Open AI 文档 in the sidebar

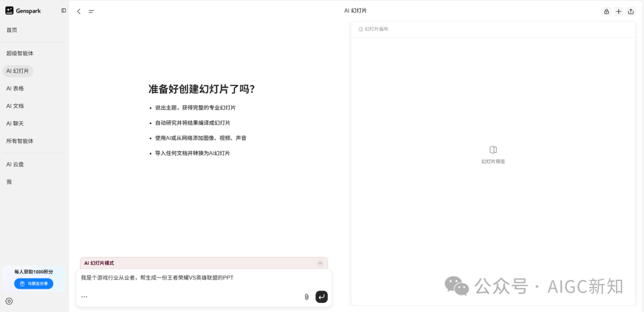(x=15, y=106)
